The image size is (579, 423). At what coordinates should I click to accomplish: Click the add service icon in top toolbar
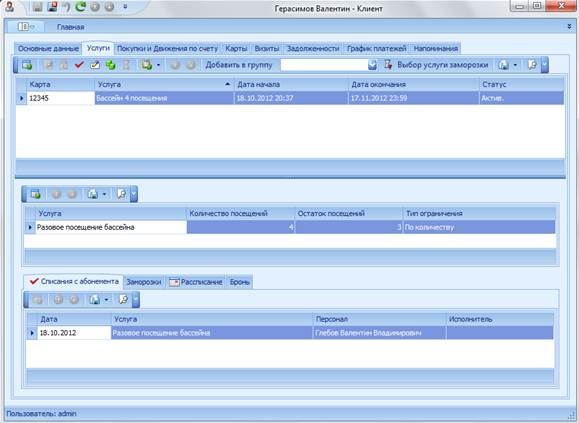pyautogui.click(x=27, y=65)
